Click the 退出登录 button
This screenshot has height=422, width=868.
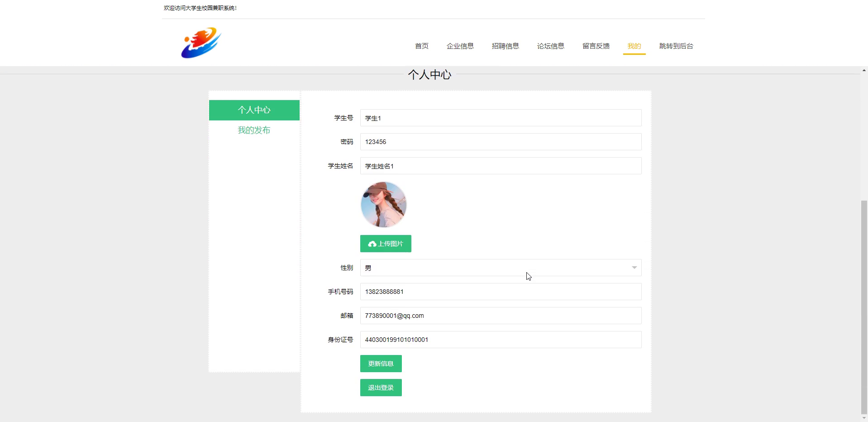381,388
